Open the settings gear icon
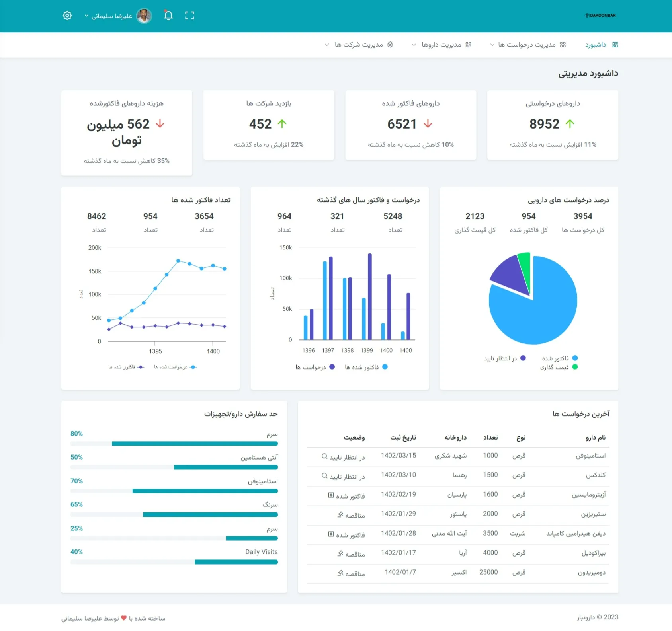 pyautogui.click(x=67, y=16)
